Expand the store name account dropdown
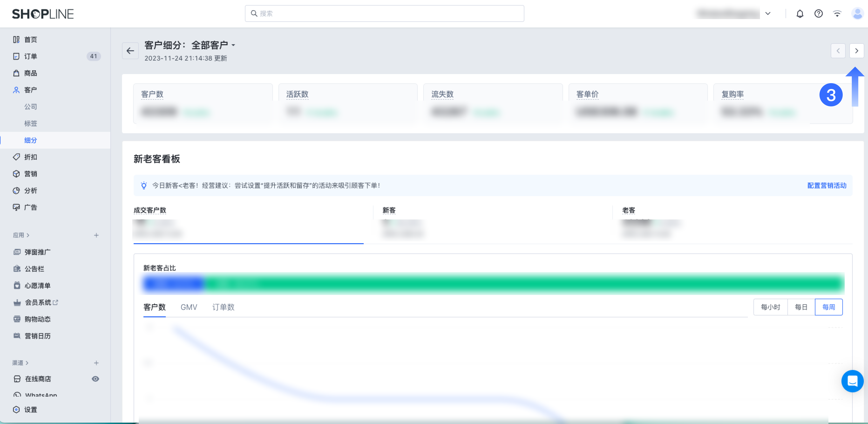The image size is (868, 424). point(768,14)
